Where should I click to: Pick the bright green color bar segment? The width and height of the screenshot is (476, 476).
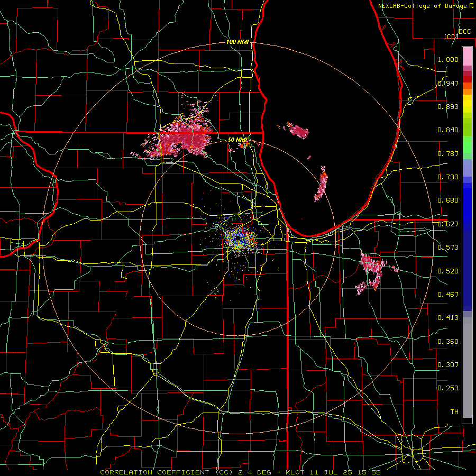[467, 144]
